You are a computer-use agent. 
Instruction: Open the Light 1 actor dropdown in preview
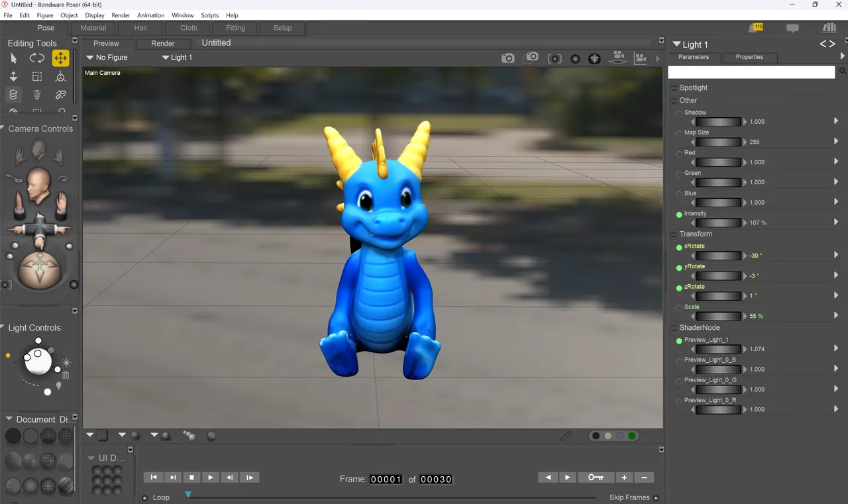click(177, 58)
